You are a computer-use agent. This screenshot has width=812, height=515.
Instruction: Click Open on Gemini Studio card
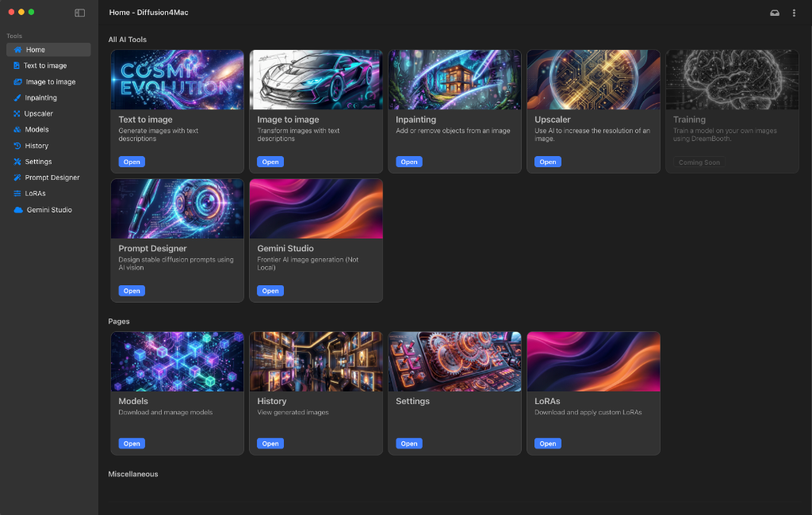click(x=270, y=291)
